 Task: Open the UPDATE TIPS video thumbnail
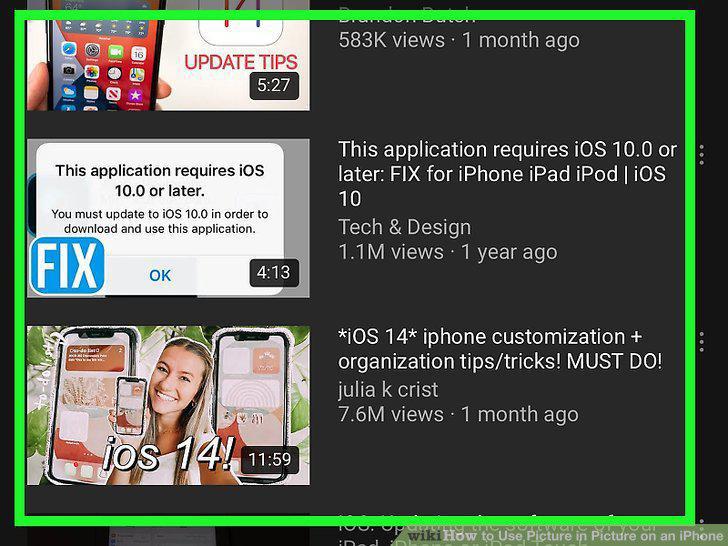pos(168,56)
